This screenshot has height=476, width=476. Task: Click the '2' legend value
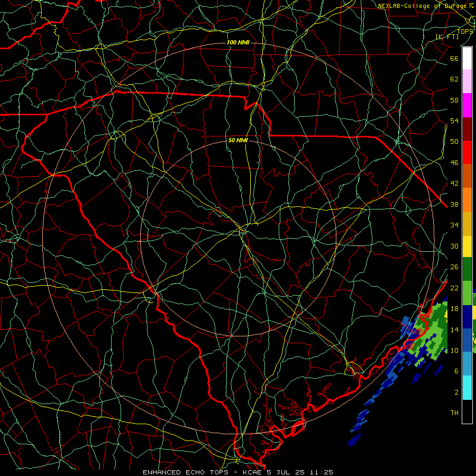(x=456, y=392)
